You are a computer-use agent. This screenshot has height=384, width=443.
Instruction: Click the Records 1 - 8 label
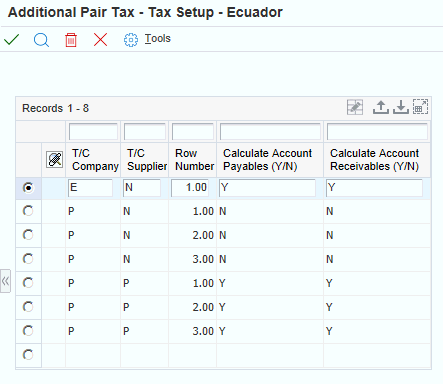[55, 108]
